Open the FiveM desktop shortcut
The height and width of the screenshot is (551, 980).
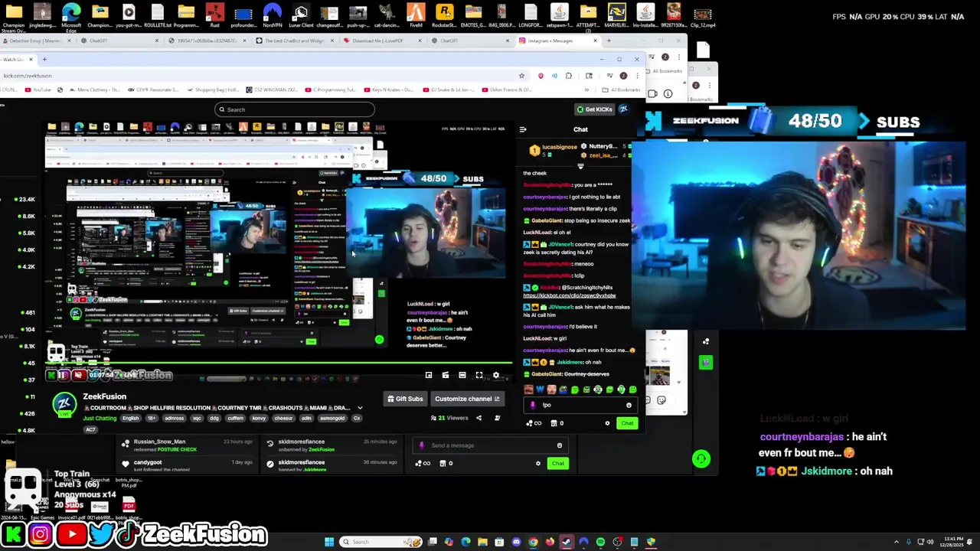point(416,17)
